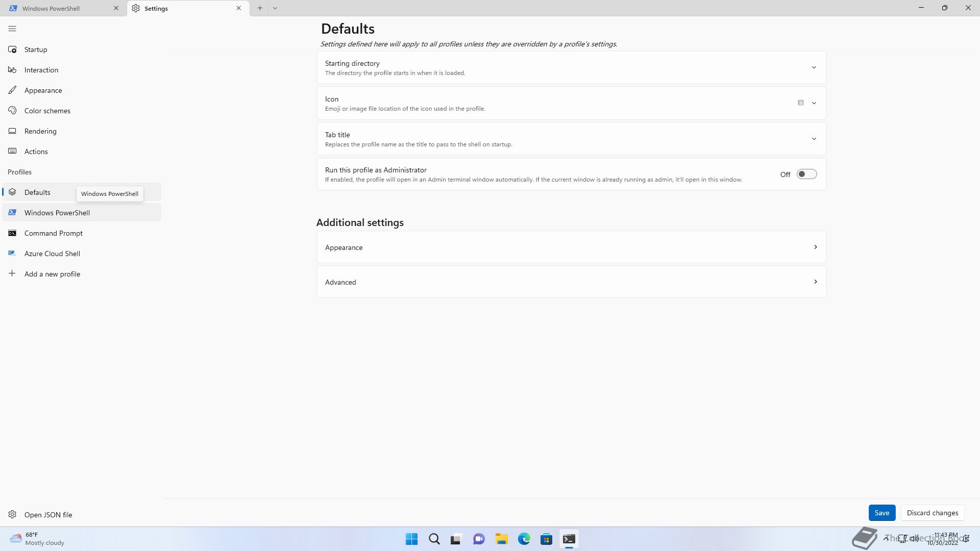Image resolution: width=980 pixels, height=551 pixels.
Task: Click the Actions keyboard icon
Action: [x=12, y=152]
